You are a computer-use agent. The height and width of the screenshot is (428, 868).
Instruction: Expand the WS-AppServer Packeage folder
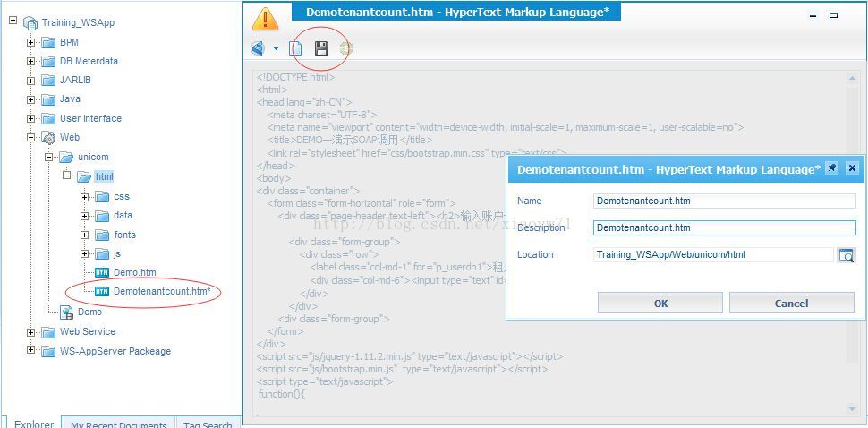pyautogui.click(x=31, y=350)
